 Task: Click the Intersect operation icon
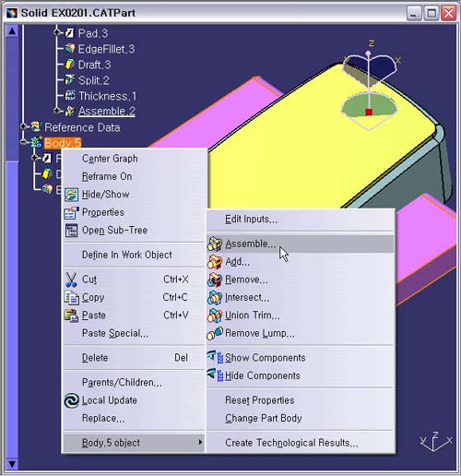215,298
